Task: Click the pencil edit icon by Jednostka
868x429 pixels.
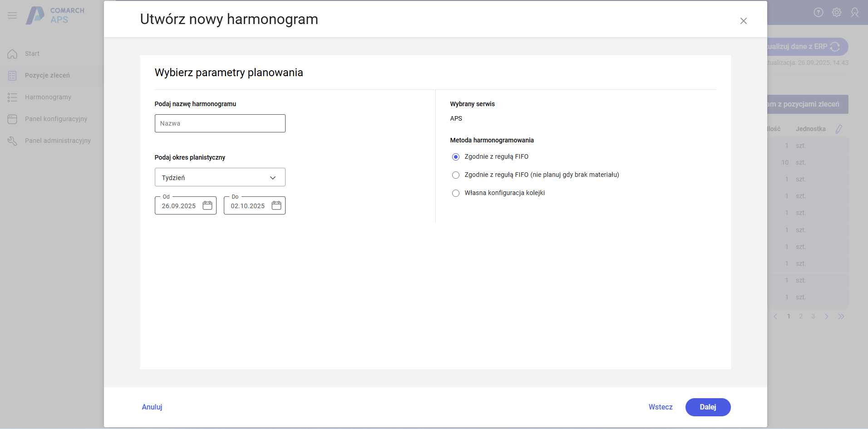Action: coord(838,129)
